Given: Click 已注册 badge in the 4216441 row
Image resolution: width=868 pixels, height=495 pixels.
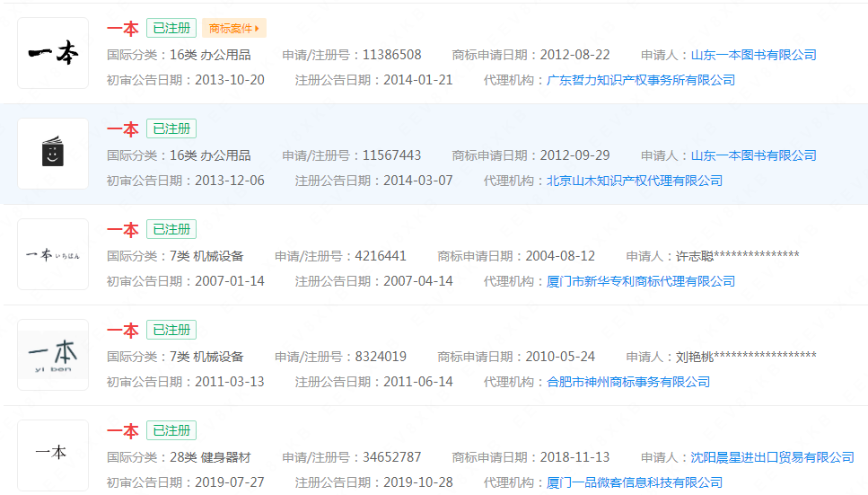Looking at the screenshot, I should 171,229.
